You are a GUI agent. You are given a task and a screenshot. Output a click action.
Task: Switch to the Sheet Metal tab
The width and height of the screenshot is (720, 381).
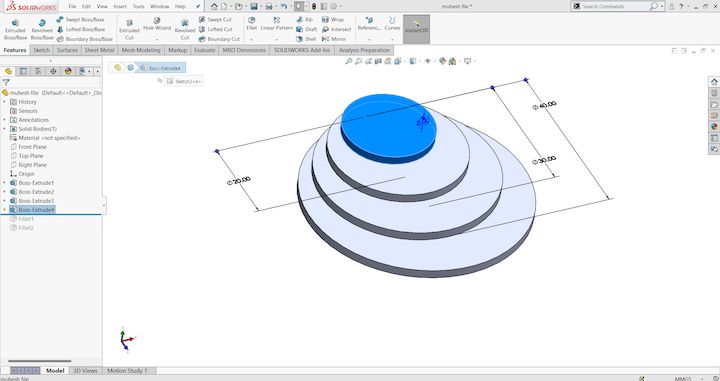point(100,50)
